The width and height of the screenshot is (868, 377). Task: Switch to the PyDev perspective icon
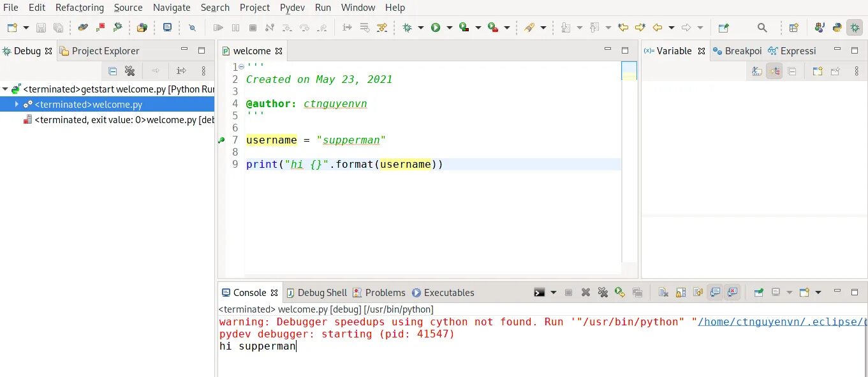(x=837, y=27)
